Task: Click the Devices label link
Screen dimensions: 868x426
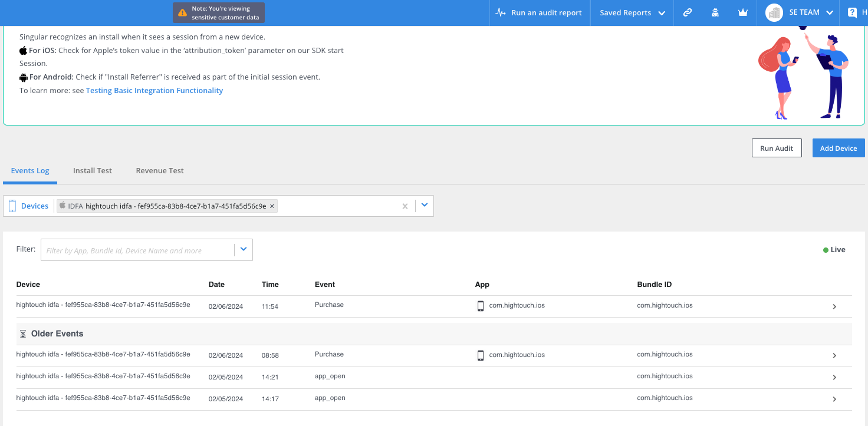Action: click(35, 206)
